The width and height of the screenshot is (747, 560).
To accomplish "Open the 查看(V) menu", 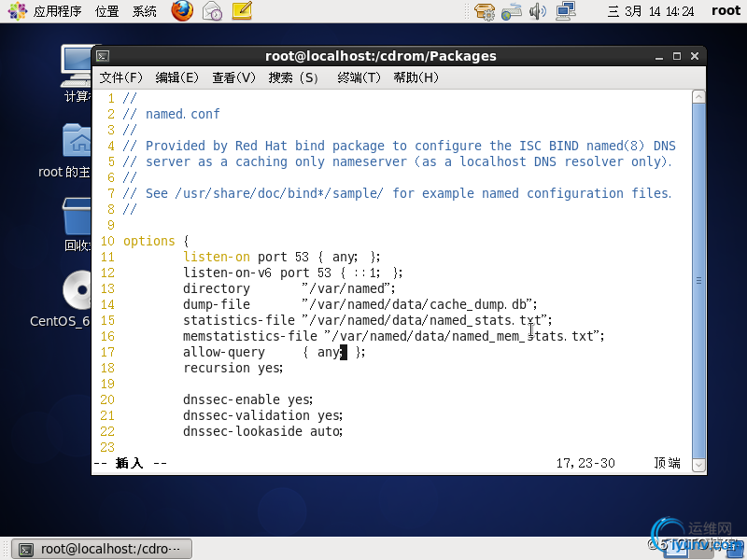I will click(x=233, y=77).
